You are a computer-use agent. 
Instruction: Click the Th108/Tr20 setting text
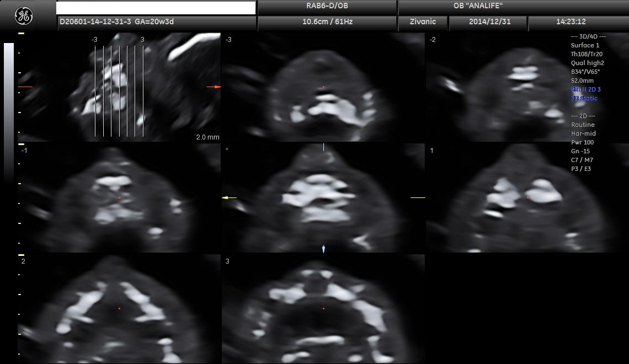(x=587, y=54)
